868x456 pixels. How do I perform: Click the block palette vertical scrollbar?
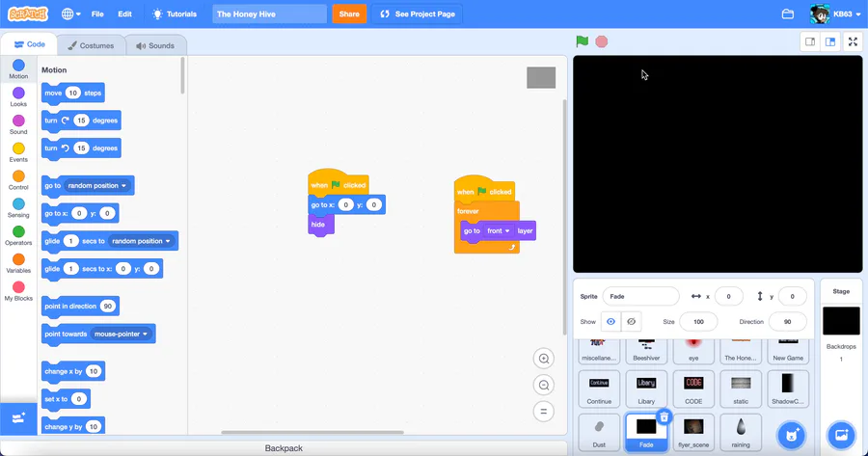[182, 75]
